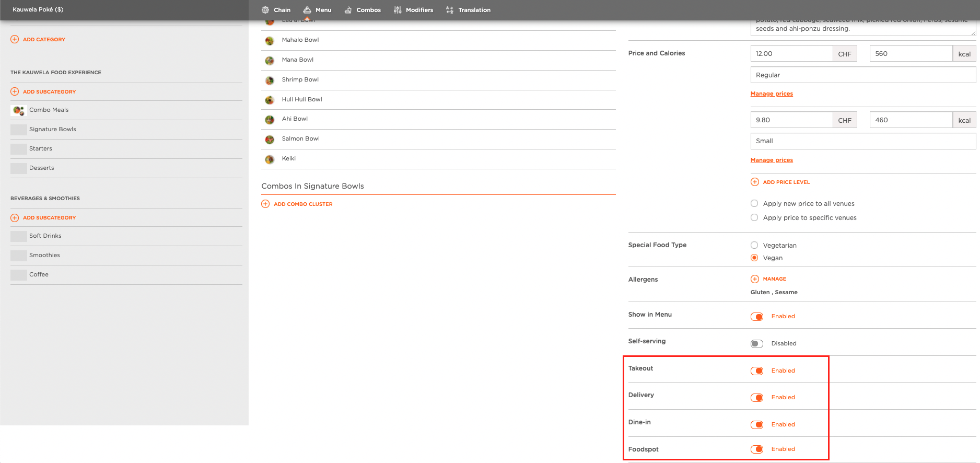Click the 12.00 price input field
Viewport: 980px width, 463px height.
pyautogui.click(x=791, y=53)
